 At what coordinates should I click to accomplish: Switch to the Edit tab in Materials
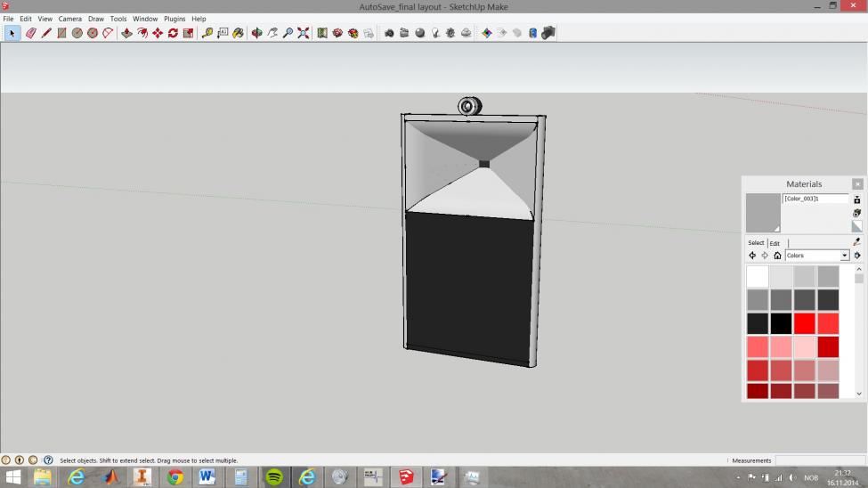tap(775, 243)
